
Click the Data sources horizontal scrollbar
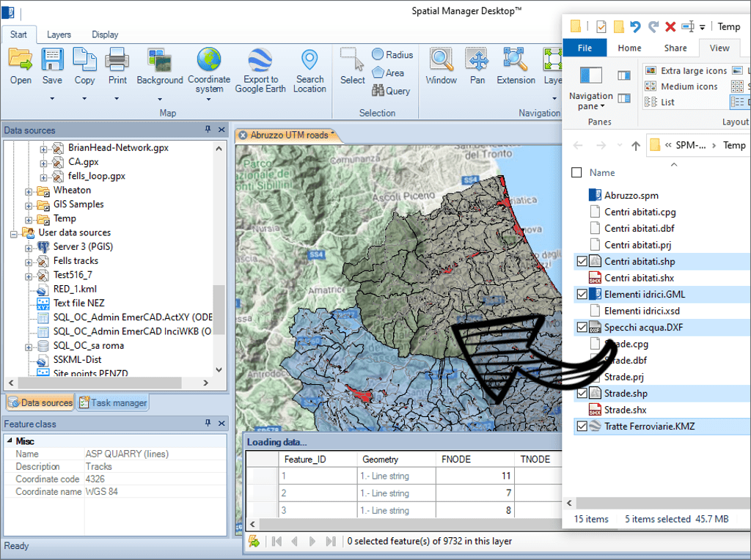pyautogui.click(x=100, y=383)
